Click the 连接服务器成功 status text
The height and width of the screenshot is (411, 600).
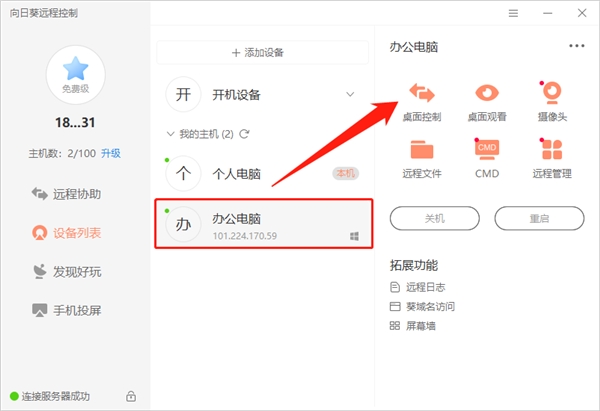click(x=55, y=396)
